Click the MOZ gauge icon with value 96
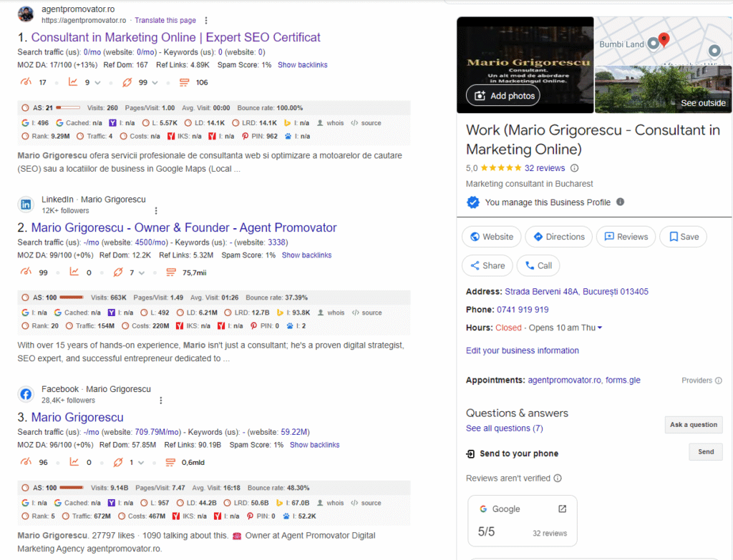This screenshot has height=560, width=733. point(26,462)
